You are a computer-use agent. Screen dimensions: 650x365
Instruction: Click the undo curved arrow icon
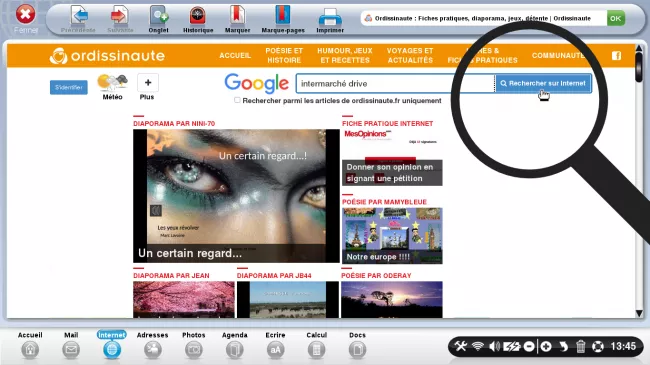(x=563, y=346)
